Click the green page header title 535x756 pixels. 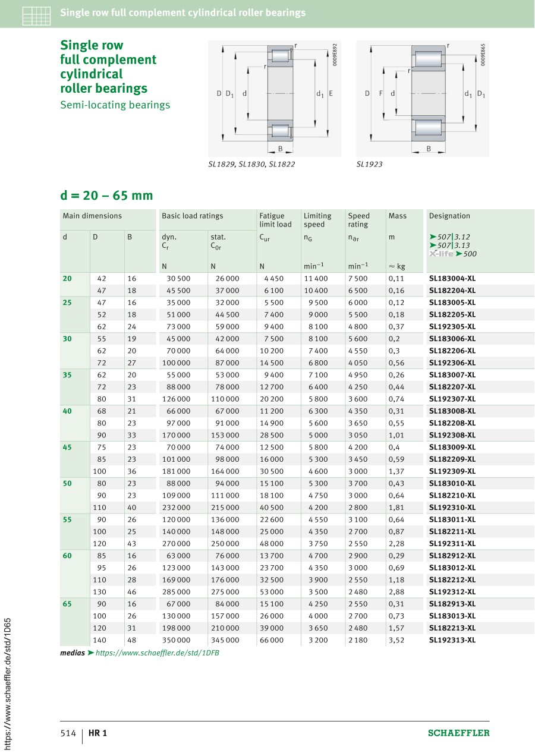pyautogui.click(x=183, y=12)
